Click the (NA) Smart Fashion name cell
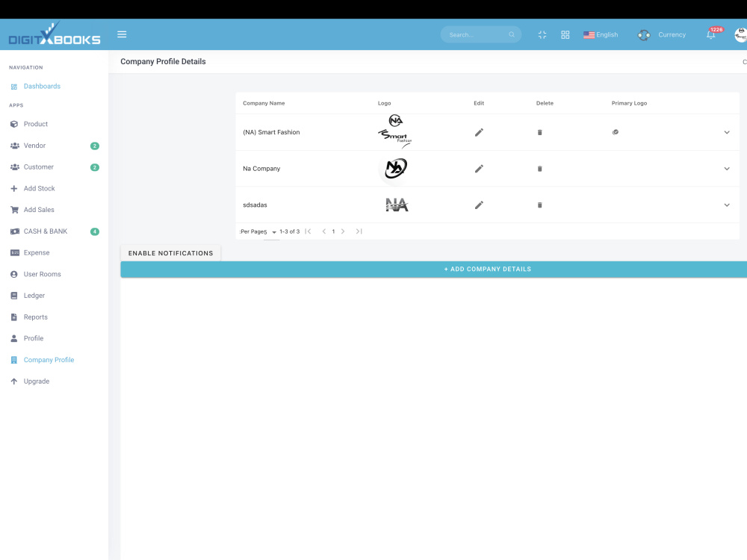747x560 pixels. pos(271,132)
